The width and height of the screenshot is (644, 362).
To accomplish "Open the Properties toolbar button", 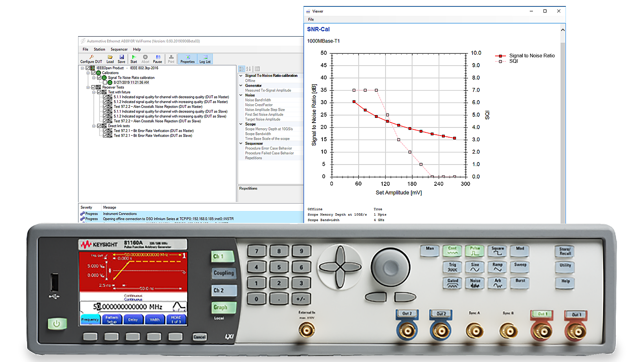I will pos(188,59).
